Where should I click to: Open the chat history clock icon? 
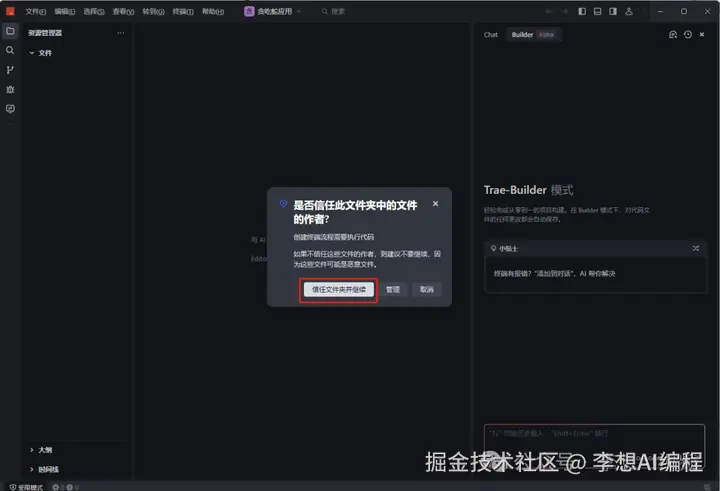coord(687,34)
